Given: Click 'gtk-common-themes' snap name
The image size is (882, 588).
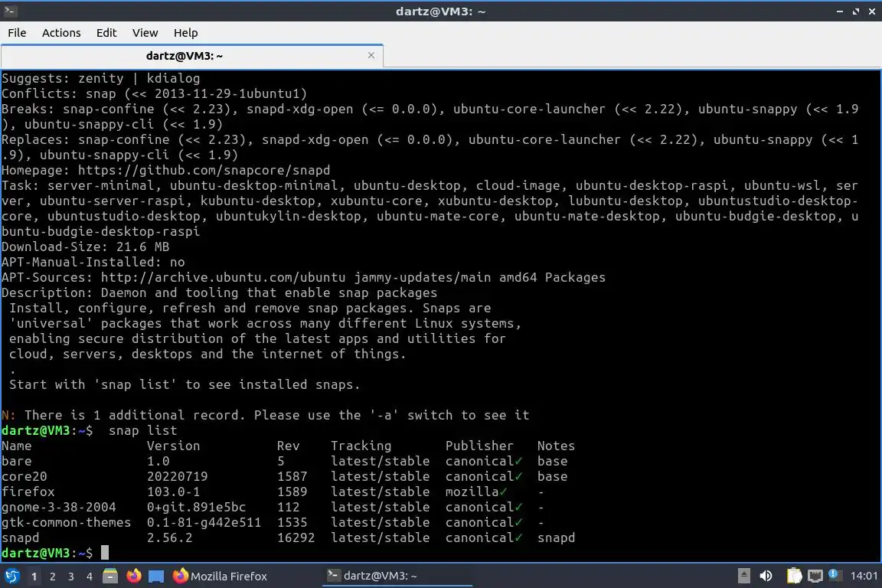Looking at the screenshot, I should [x=67, y=522].
